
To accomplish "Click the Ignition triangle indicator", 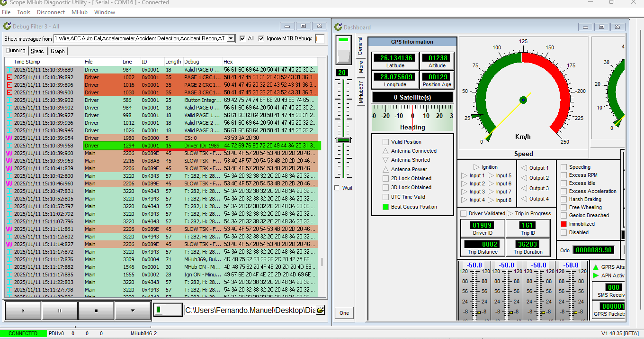I will point(476,167).
